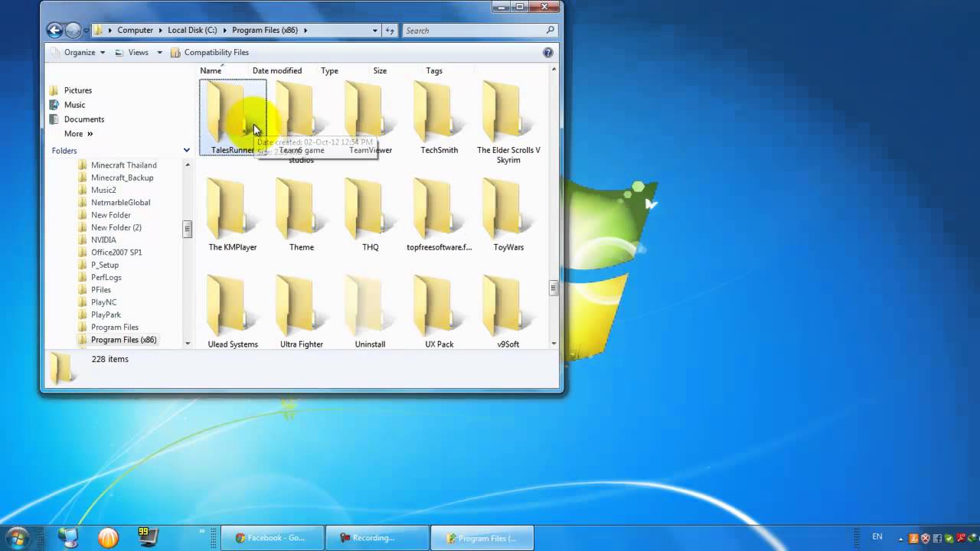Click the folder tree scrollbar thumb

187,229
